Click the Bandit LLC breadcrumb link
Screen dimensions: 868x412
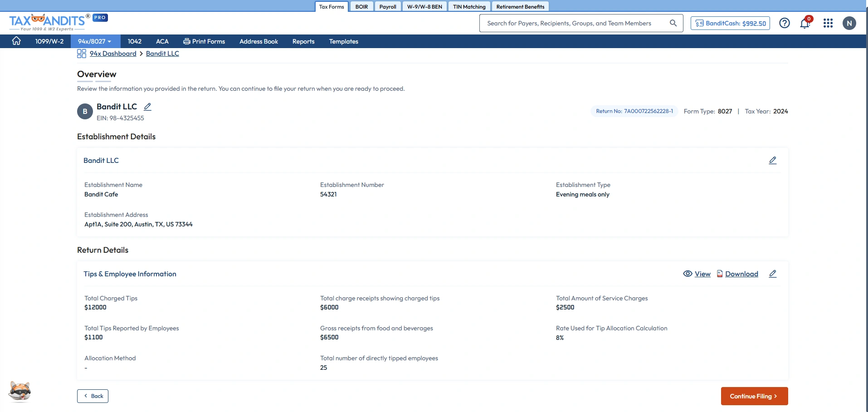tap(162, 54)
